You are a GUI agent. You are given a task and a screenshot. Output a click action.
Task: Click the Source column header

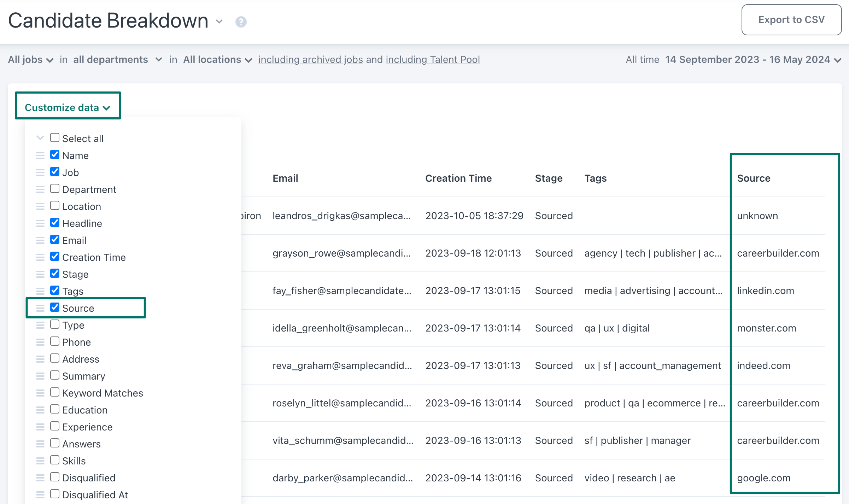click(x=754, y=178)
